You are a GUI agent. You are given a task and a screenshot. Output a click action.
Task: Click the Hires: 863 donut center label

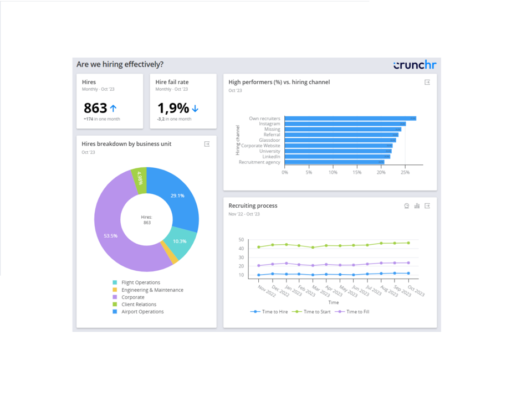point(146,220)
